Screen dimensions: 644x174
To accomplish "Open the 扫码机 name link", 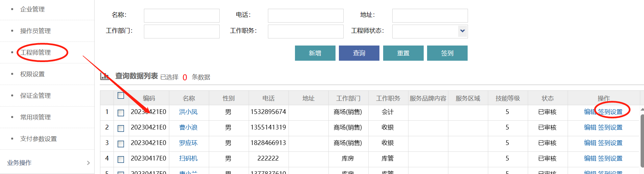I will [188, 158].
